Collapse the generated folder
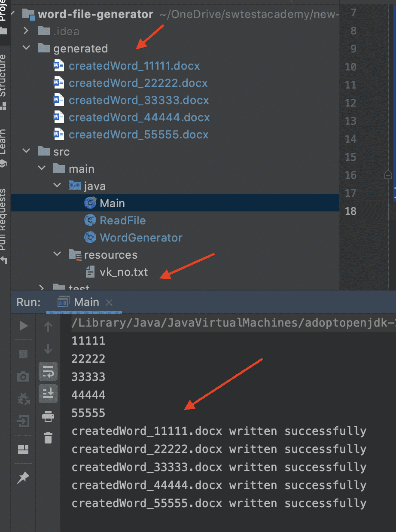 (26, 48)
